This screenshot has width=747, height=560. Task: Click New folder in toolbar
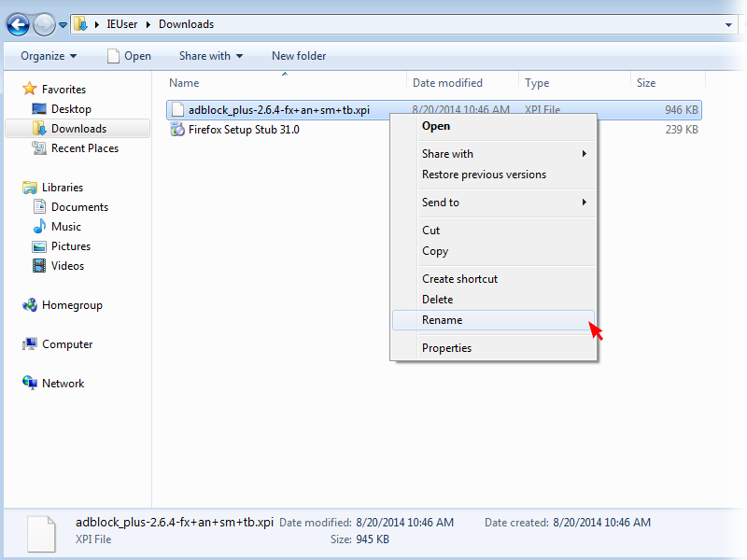pyautogui.click(x=299, y=56)
